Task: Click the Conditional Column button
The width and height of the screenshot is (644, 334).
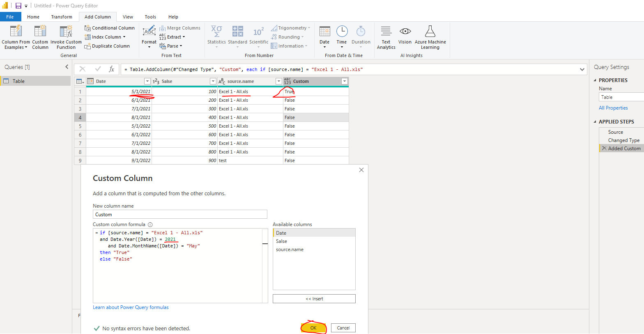Action: pyautogui.click(x=110, y=28)
